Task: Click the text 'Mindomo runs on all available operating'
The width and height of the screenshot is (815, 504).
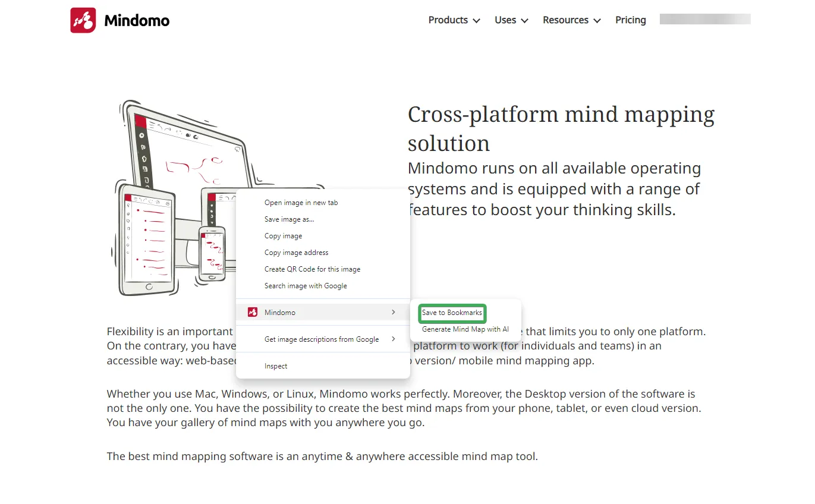Action: (554, 168)
